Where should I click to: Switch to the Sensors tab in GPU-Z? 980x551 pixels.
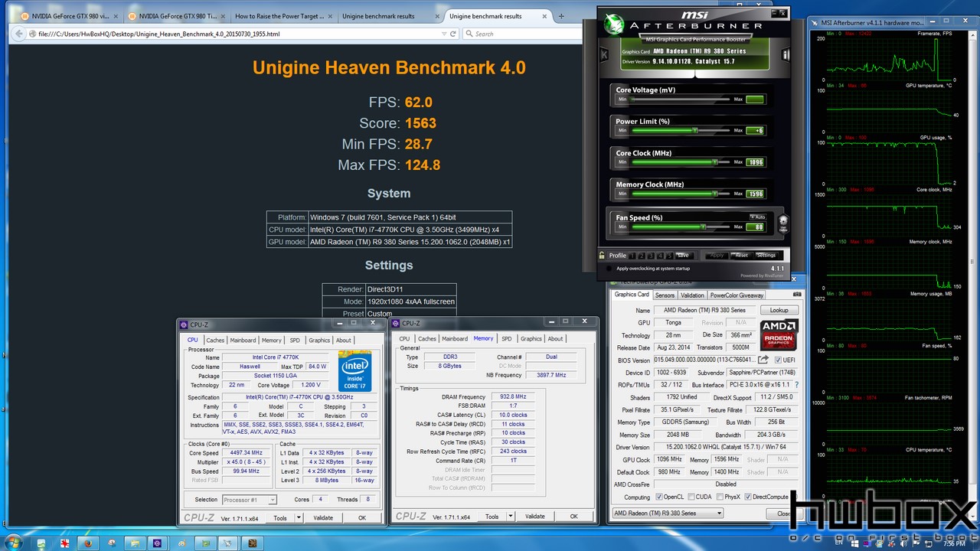(665, 295)
